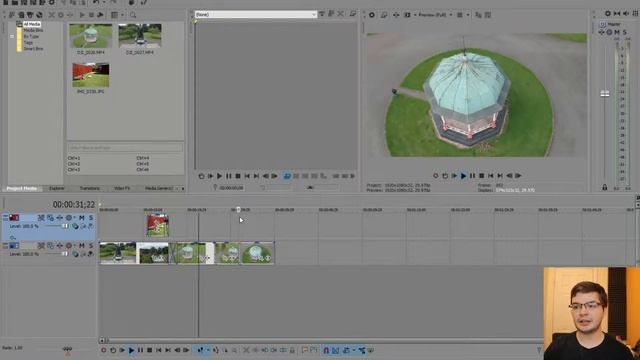Open video preview project properties gear
The width and height of the screenshot is (640, 360).
tap(372, 15)
